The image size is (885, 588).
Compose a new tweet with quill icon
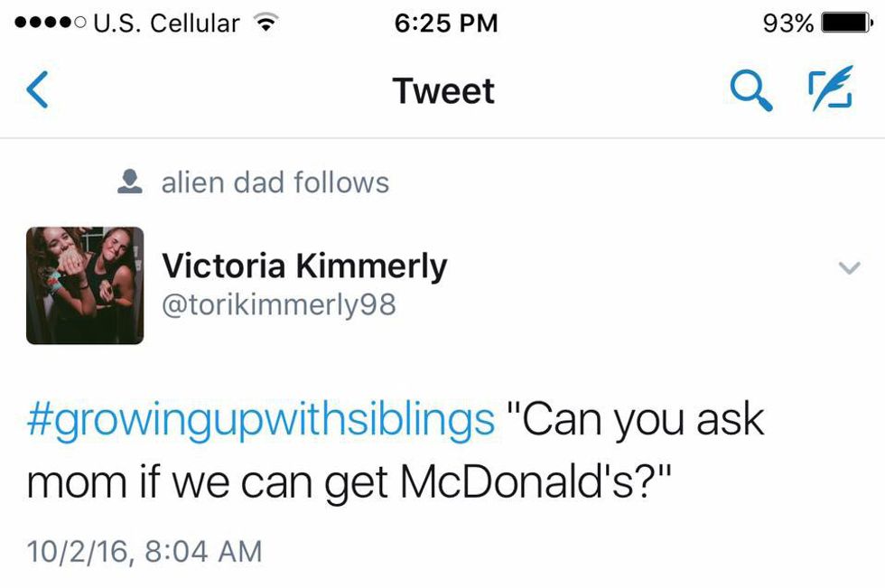(x=830, y=91)
